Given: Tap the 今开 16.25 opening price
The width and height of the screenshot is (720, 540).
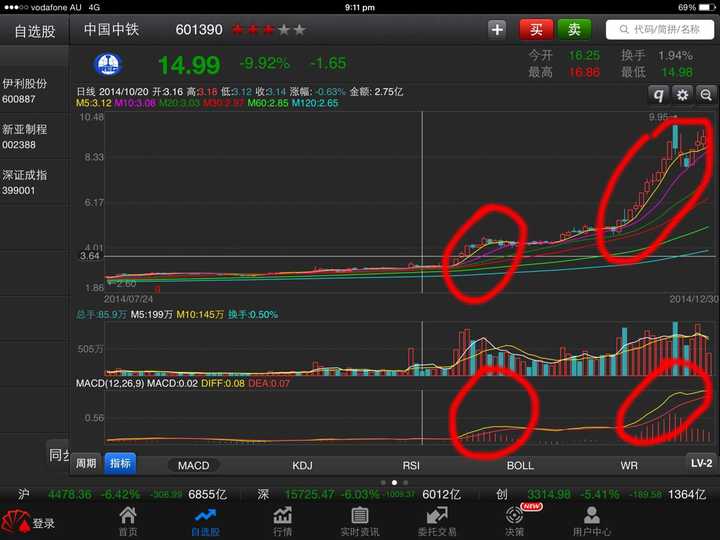Looking at the screenshot, I should 564,56.
